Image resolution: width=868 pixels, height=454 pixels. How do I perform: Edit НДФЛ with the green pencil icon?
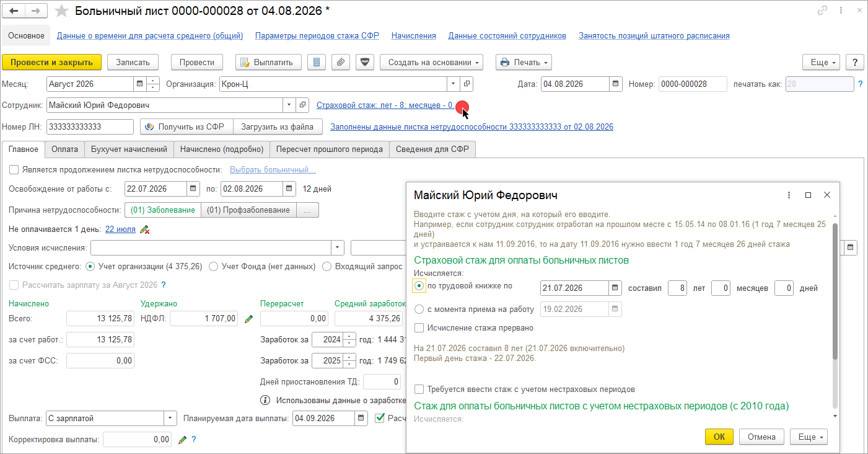coord(249,319)
